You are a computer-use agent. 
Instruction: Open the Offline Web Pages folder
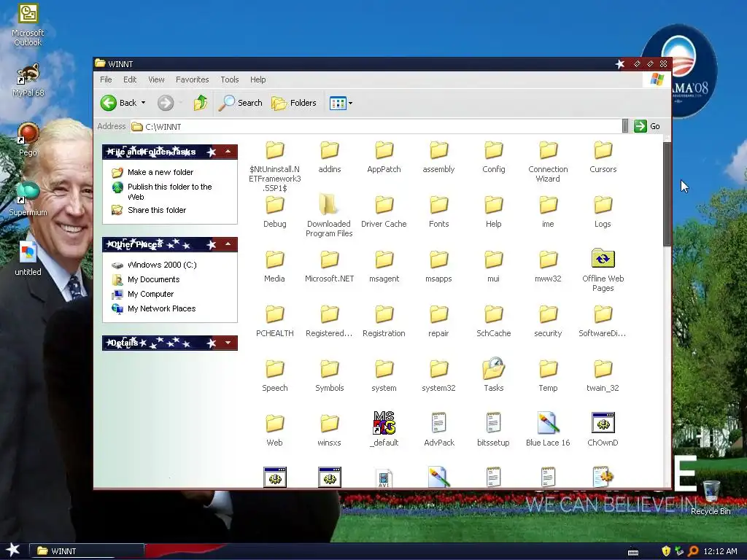click(603, 270)
